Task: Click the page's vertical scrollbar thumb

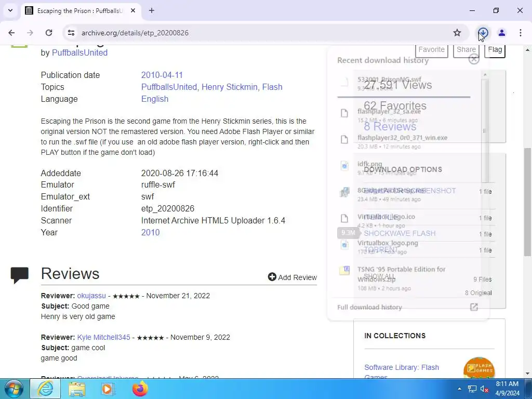Action: (528, 202)
